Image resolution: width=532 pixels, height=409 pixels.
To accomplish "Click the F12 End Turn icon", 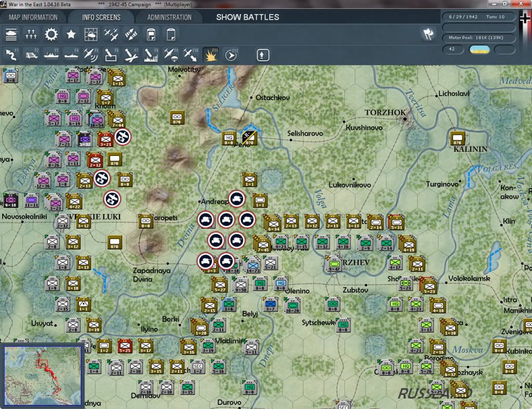I will click(x=231, y=55).
